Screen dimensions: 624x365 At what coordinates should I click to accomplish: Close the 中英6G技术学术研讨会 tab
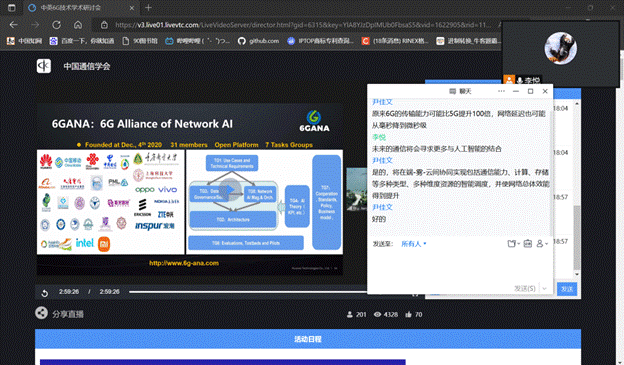[132, 8]
